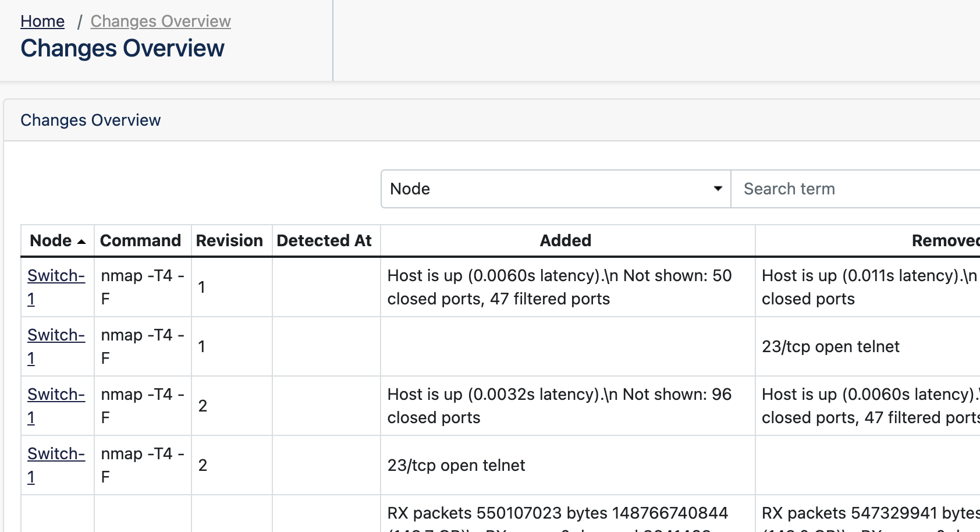Click the Changes Overview page heading
The width and height of the screenshot is (980, 532).
(x=122, y=48)
